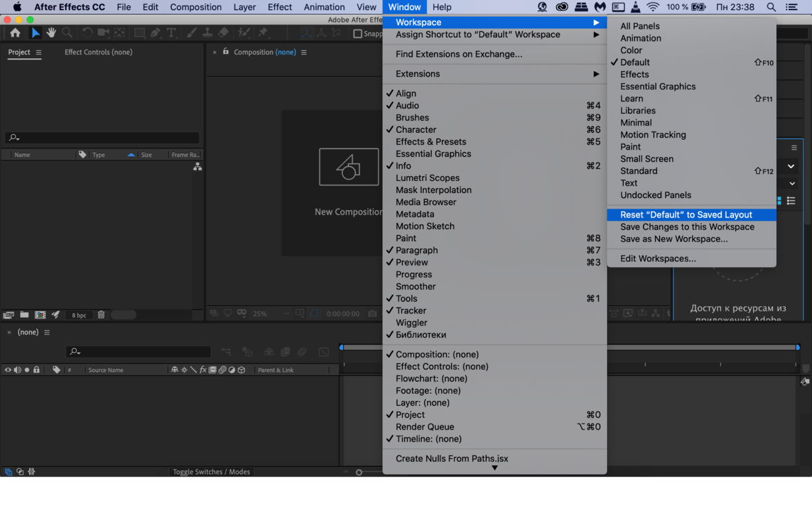Click the new composition icon in Project panel
Viewport: 812px width, 508px height.
[40, 315]
